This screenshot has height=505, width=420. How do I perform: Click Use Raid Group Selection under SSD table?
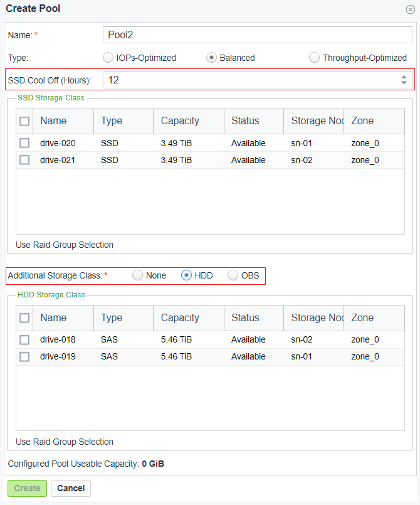coord(65,245)
